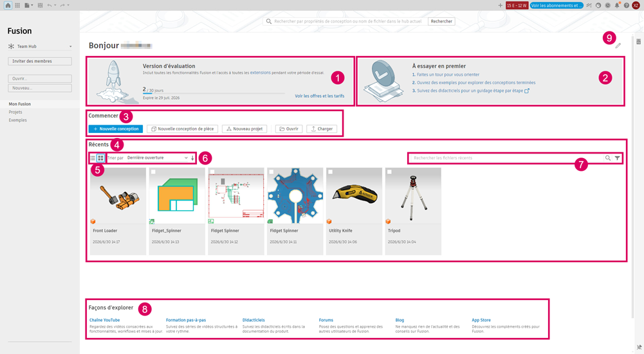The image size is (644, 354).
Task: Open Suivez des didacticiels link
Action: 473,91
